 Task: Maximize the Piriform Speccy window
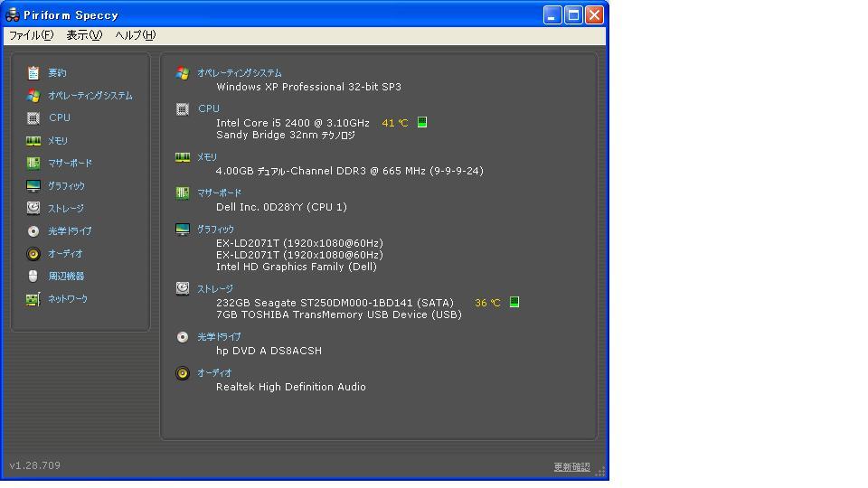click(573, 15)
